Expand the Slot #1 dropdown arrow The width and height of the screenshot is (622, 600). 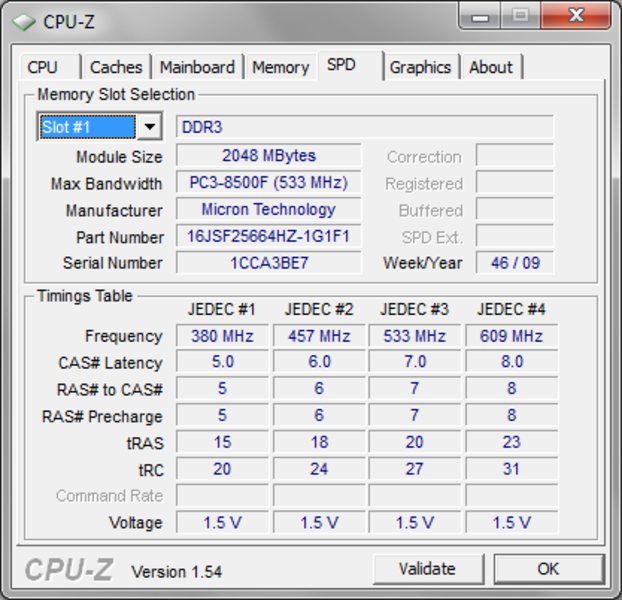[149, 127]
